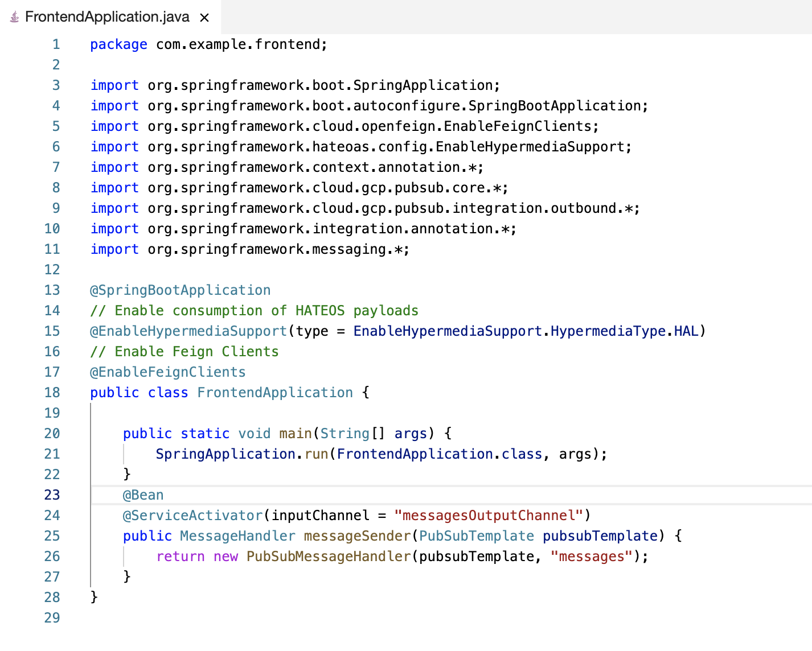The height and width of the screenshot is (651, 812).
Task: Click the @ServiceActivator annotation
Action: click(192, 516)
